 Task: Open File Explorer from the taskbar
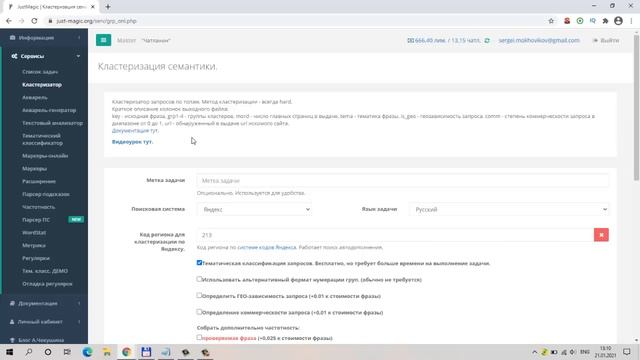(x=107, y=352)
